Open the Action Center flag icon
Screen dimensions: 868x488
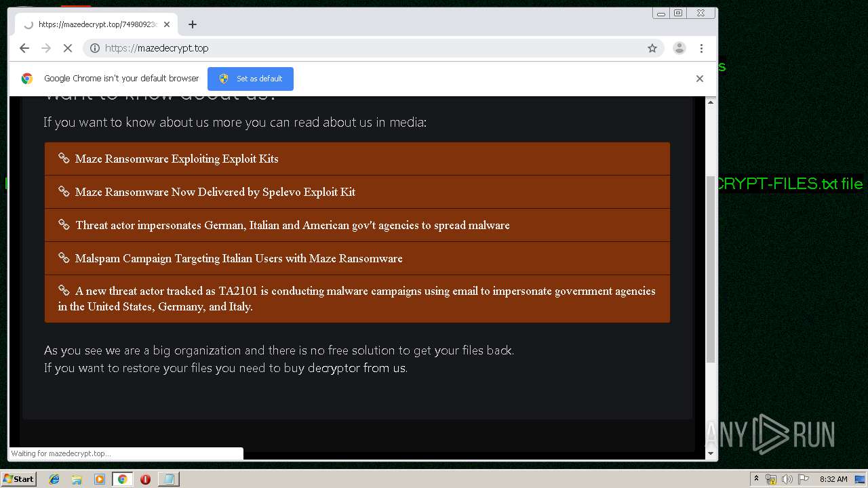pyautogui.click(x=804, y=479)
